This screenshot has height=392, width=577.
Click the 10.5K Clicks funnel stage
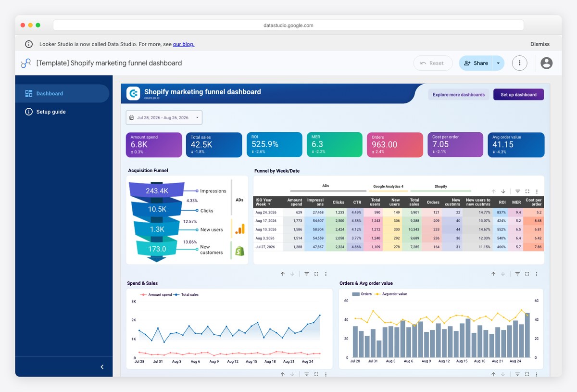click(157, 209)
